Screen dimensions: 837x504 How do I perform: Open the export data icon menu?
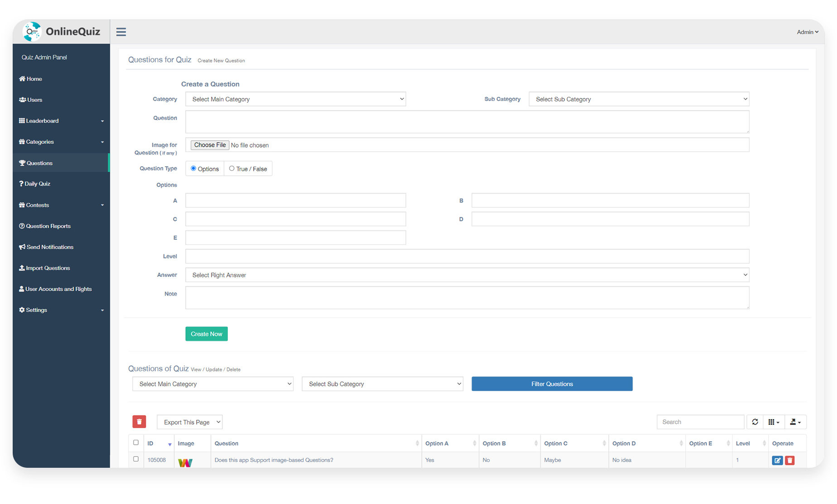(x=795, y=422)
